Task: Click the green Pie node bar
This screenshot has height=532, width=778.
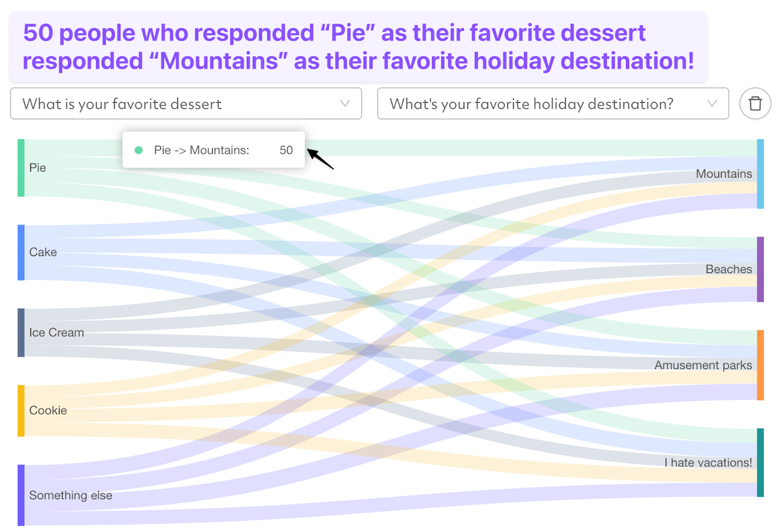Action: point(21,168)
